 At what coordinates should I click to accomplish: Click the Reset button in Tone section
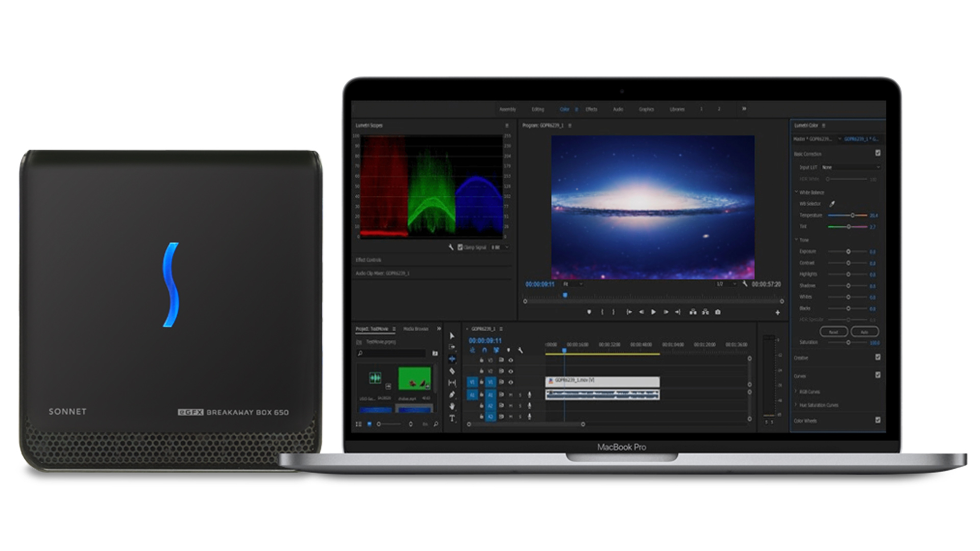pyautogui.click(x=834, y=332)
